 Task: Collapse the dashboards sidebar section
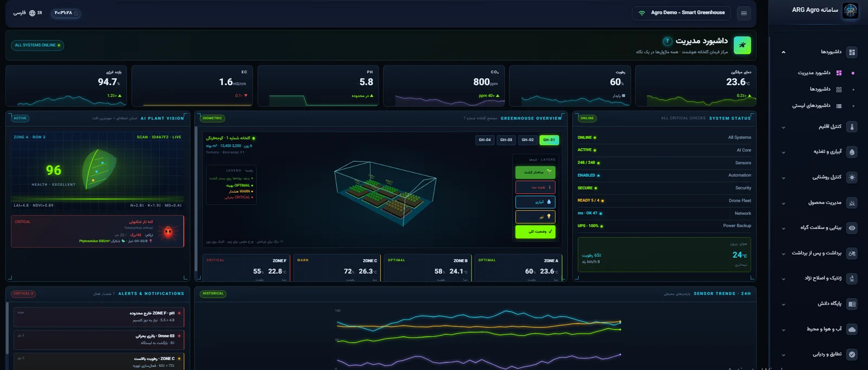pyautogui.click(x=783, y=52)
